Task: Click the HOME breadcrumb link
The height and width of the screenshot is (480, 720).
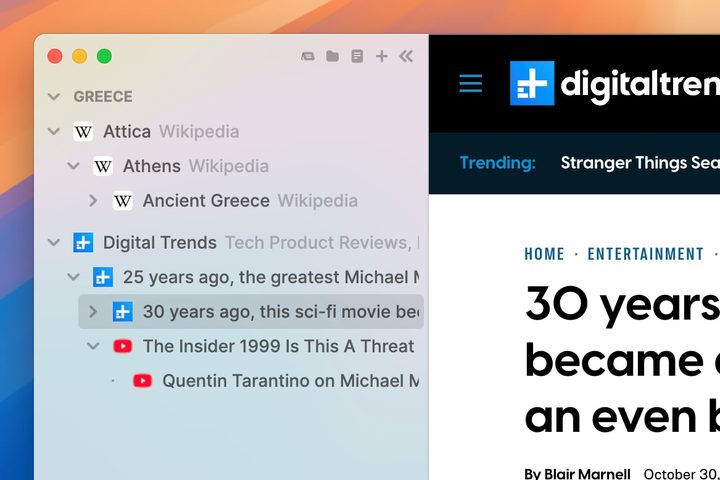Action: [x=544, y=254]
